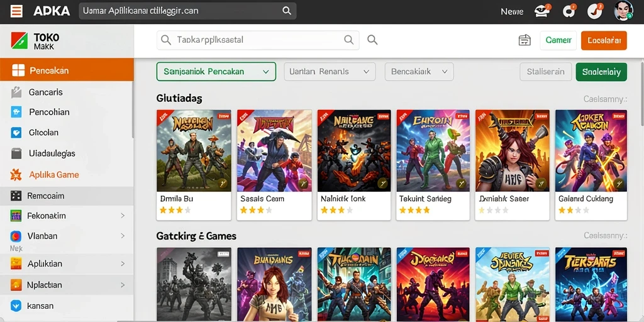Click the gray Staliserain button
Image resolution: width=644 pixels, height=322 pixels.
click(545, 72)
